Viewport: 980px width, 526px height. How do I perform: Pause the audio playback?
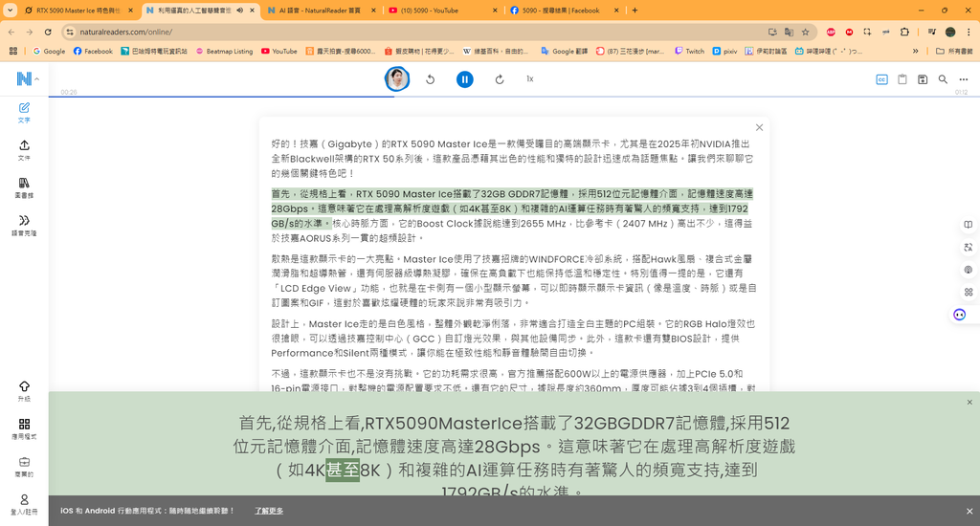click(464, 79)
